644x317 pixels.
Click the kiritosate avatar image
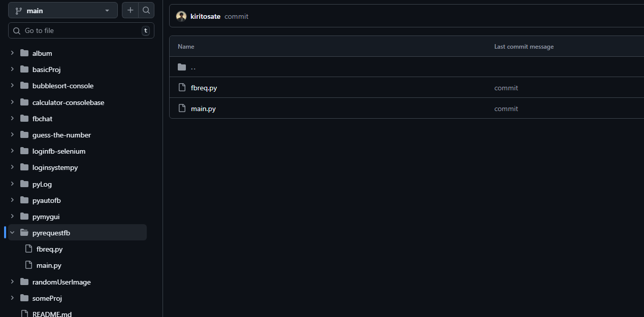click(181, 16)
